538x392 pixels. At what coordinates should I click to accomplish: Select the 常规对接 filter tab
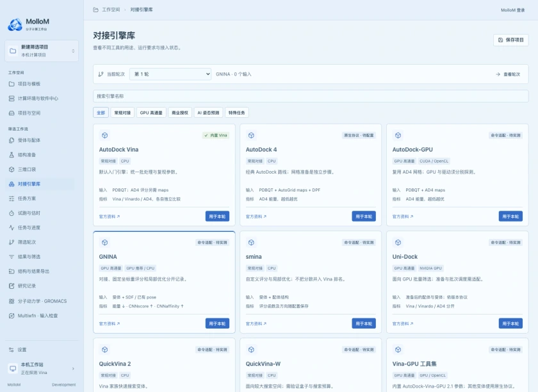(x=122, y=113)
